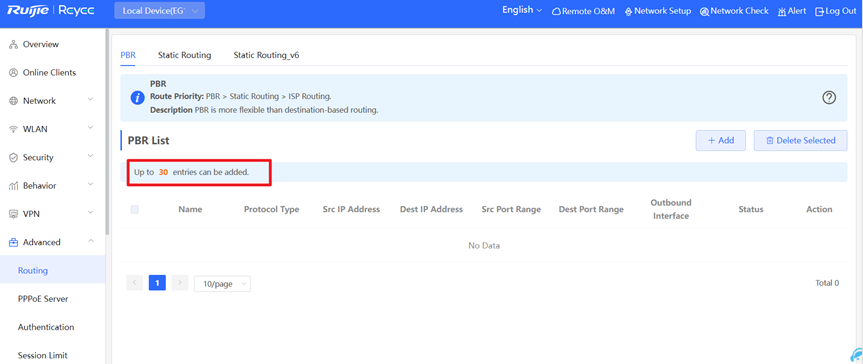863x364 pixels.
Task: Click the blue info icon in PBR banner
Action: (137, 98)
